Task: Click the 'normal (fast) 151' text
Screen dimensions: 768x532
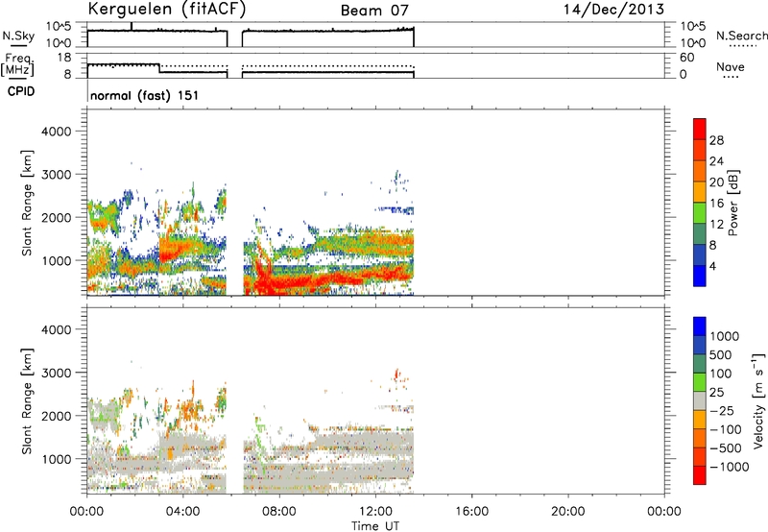Action: tap(145, 95)
